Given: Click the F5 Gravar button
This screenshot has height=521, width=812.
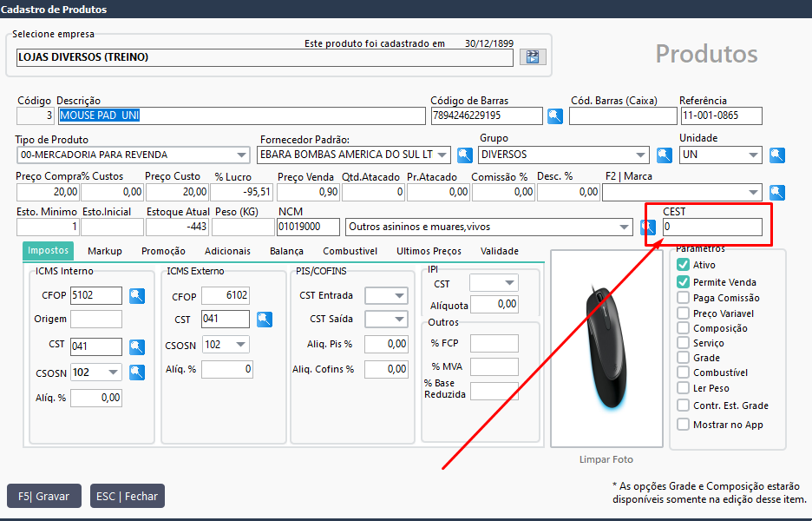Looking at the screenshot, I should pyautogui.click(x=44, y=496).
